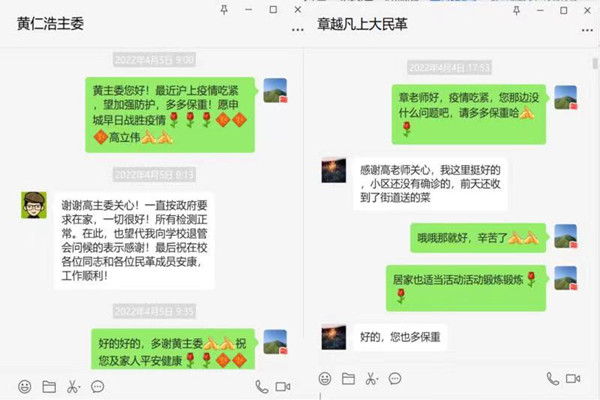Select screenshot scissors tool in left chat
The image size is (600, 400).
tap(73, 387)
